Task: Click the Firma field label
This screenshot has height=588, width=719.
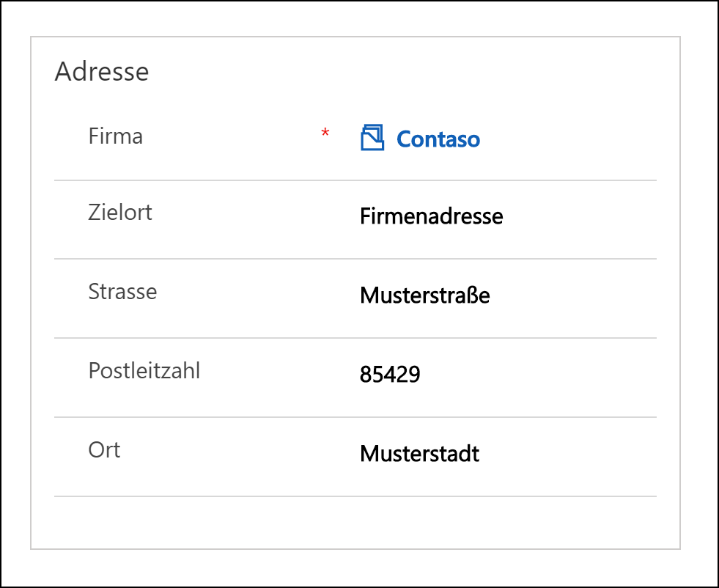Action: point(116,136)
